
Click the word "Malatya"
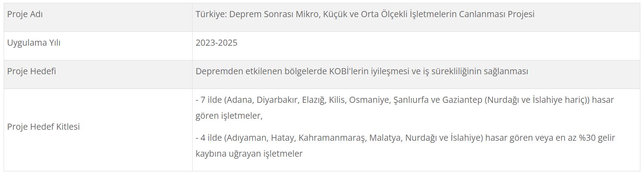tap(385, 138)
